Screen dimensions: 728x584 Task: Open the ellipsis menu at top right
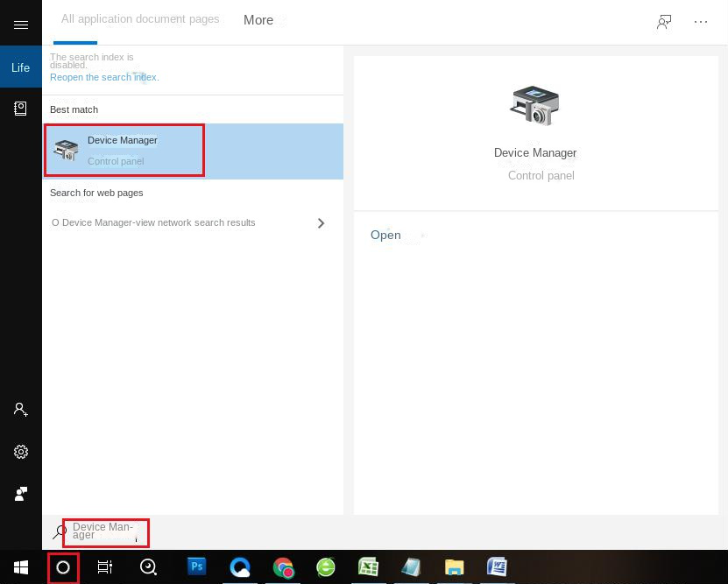tap(701, 21)
